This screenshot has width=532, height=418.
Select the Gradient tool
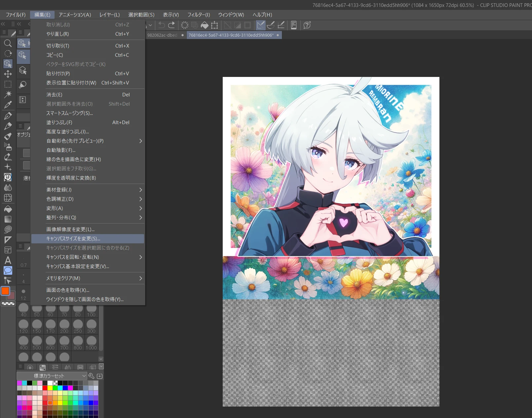(x=8, y=219)
